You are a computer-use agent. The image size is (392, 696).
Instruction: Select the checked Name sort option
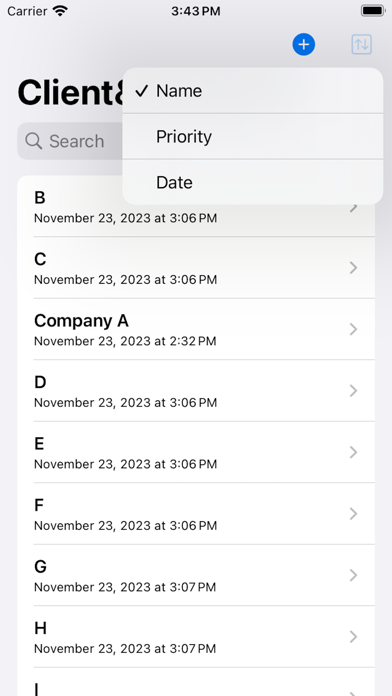(x=253, y=91)
